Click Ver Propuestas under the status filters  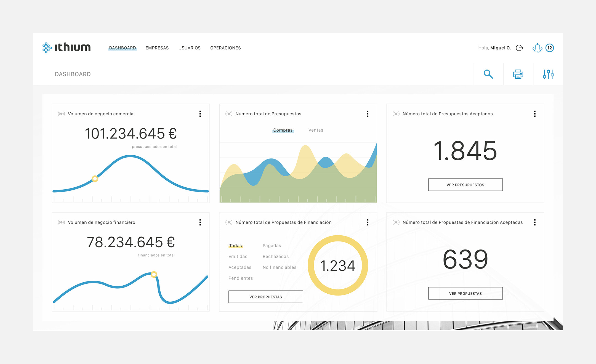pyautogui.click(x=266, y=297)
